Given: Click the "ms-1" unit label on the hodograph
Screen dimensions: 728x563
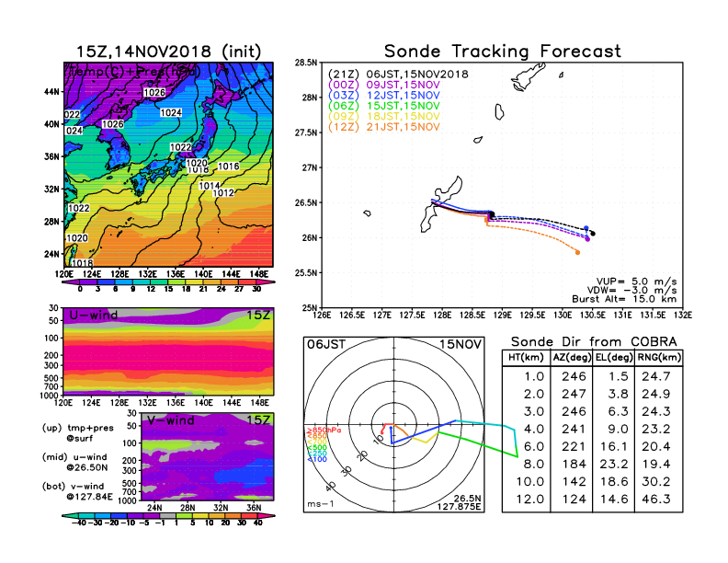Looking at the screenshot, I should point(321,504).
